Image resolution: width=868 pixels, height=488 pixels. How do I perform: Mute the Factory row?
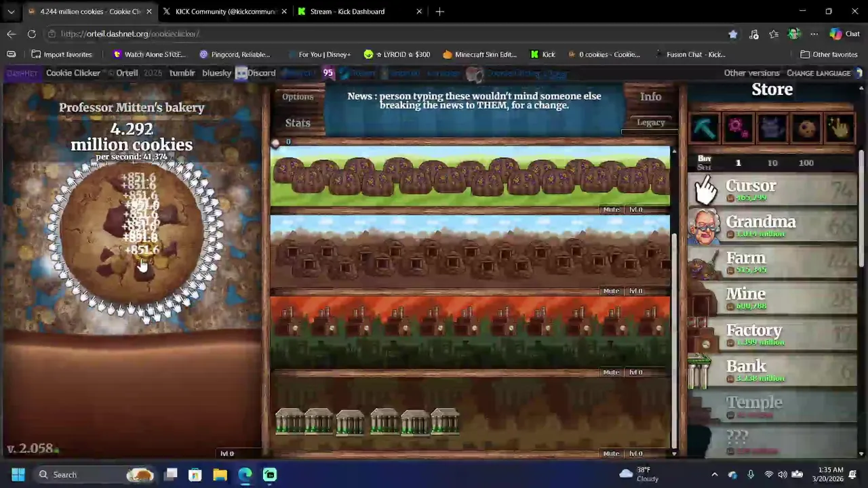pyautogui.click(x=611, y=372)
